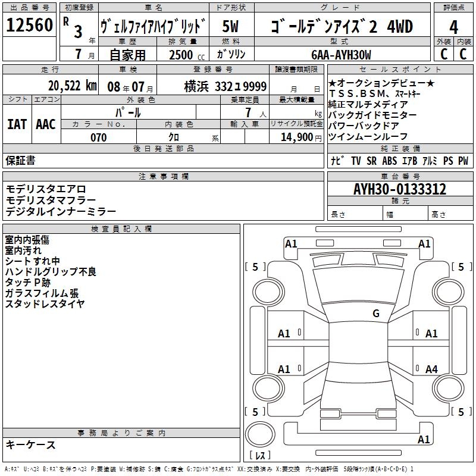
Task: Select the G mark on the windshield
Action: (376, 314)
